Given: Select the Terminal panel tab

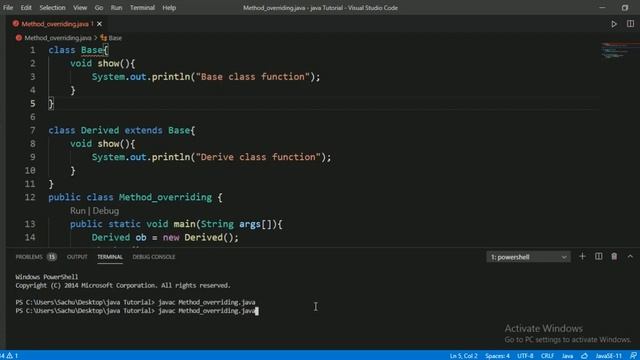Looking at the screenshot, I should point(110,257).
